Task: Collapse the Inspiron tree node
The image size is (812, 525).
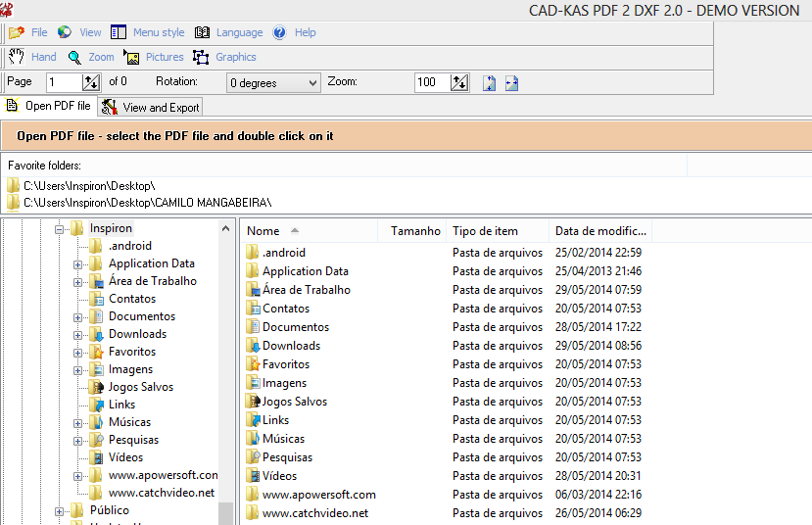Action: (x=59, y=229)
